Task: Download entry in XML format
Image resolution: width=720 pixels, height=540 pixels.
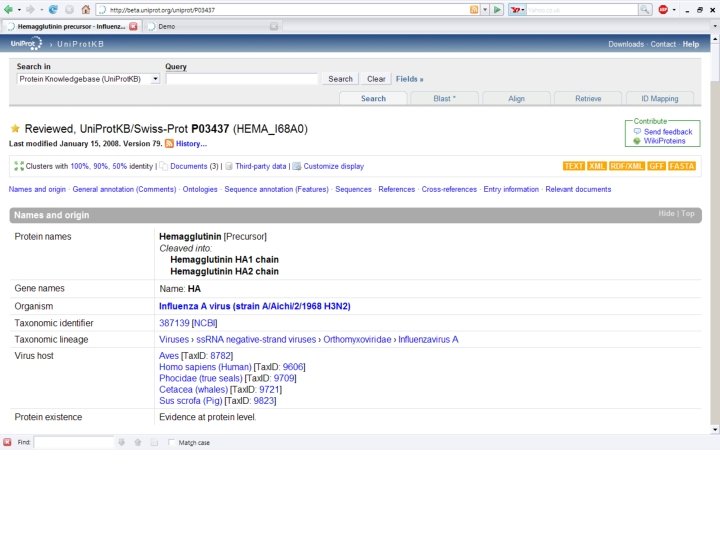Action: coord(597,166)
